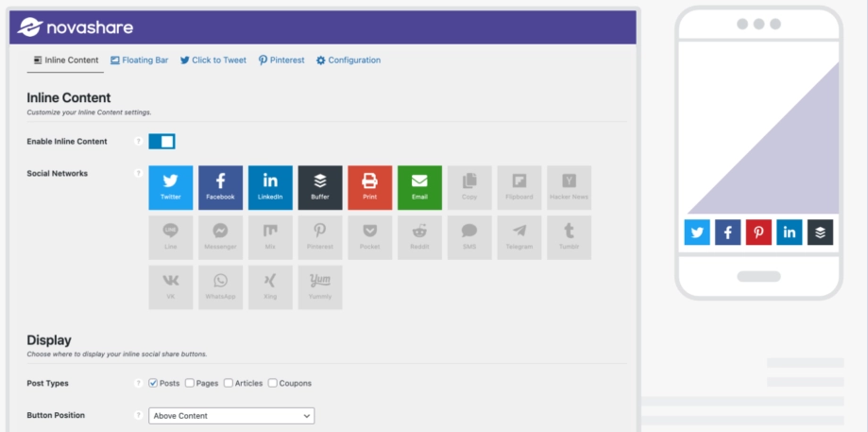Show help for Post Types
The width and height of the screenshot is (868, 432).
pyautogui.click(x=139, y=383)
